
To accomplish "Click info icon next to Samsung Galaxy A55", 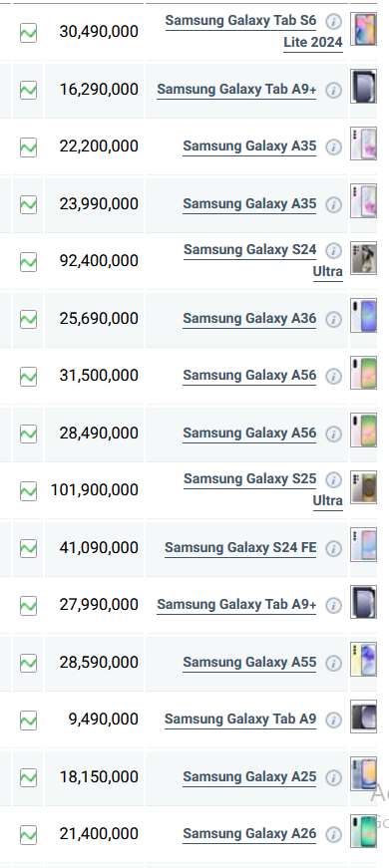I will (333, 663).
